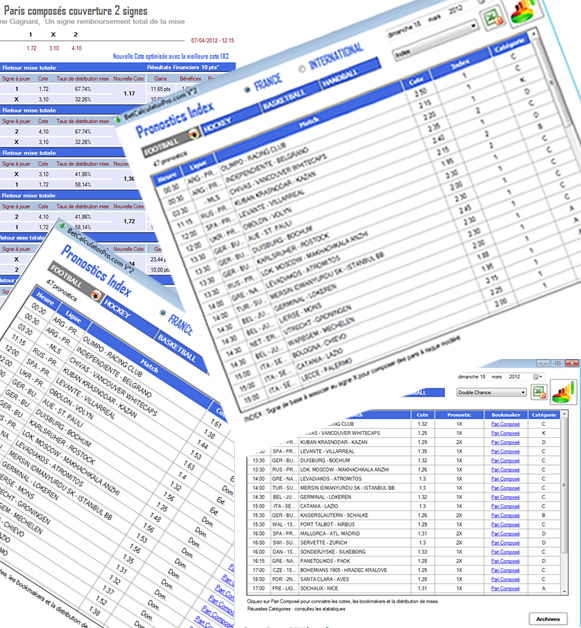581x628 pixels.
Task: Click Excel export icon in Double Chance window
Action: coord(539,392)
